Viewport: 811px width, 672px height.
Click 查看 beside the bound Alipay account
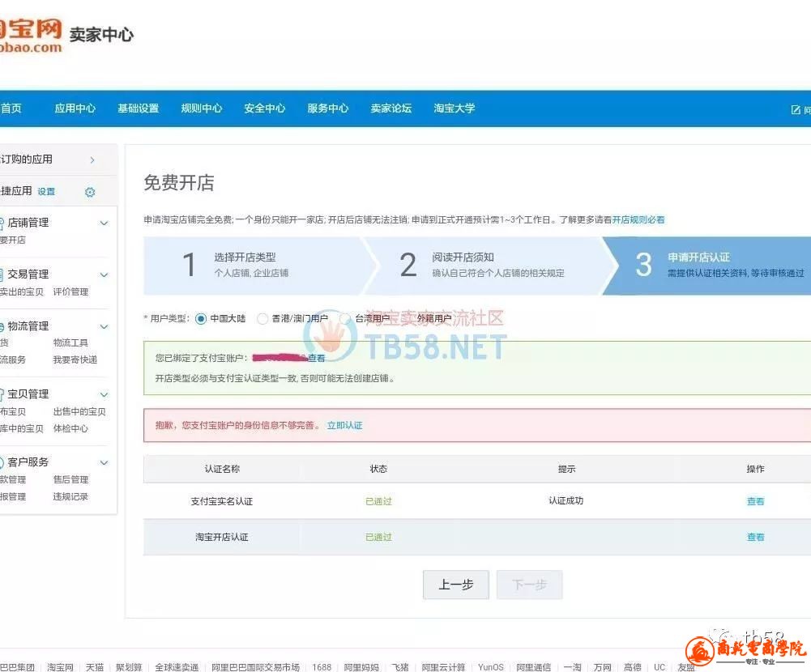point(316,358)
